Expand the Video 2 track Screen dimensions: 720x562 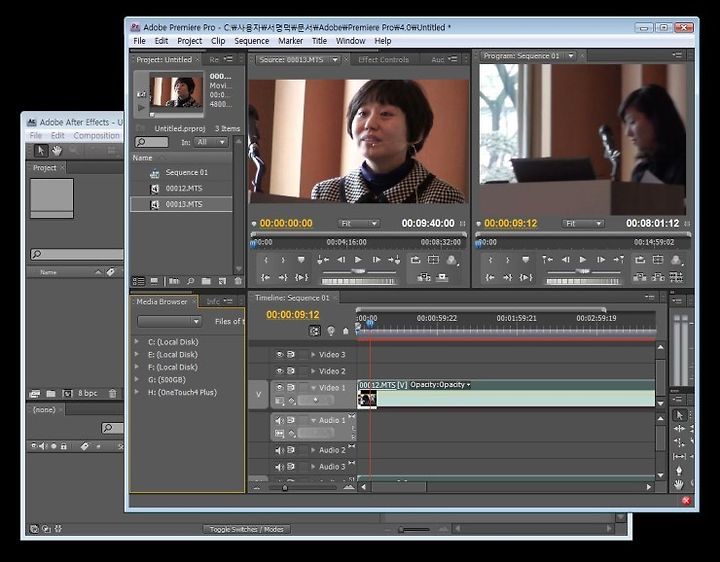click(x=314, y=371)
